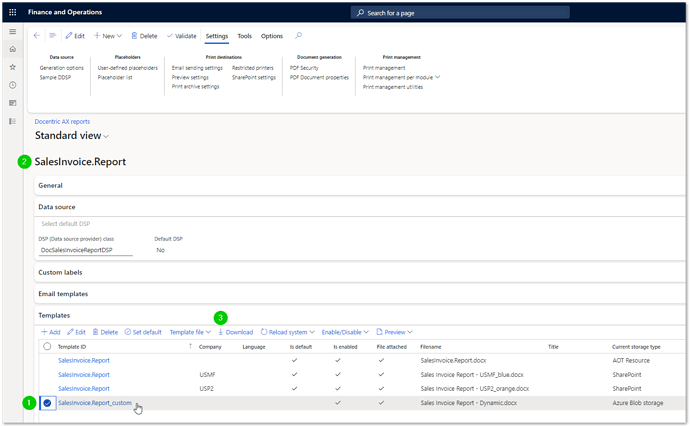The image size is (690, 426).
Task: Open Generation options
Action: coord(62,68)
